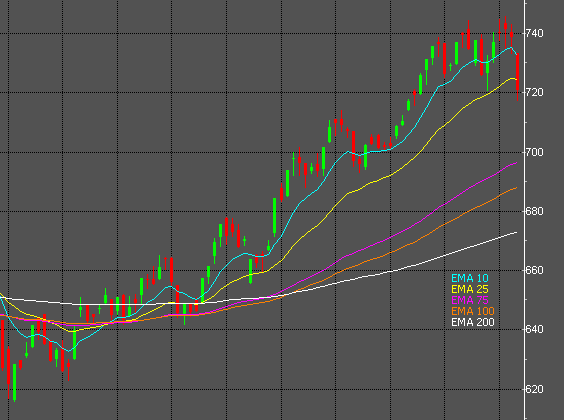Image resolution: width=564 pixels, height=420 pixels.
Task: Click the 720 price axis label
Action: coord(534,92)
